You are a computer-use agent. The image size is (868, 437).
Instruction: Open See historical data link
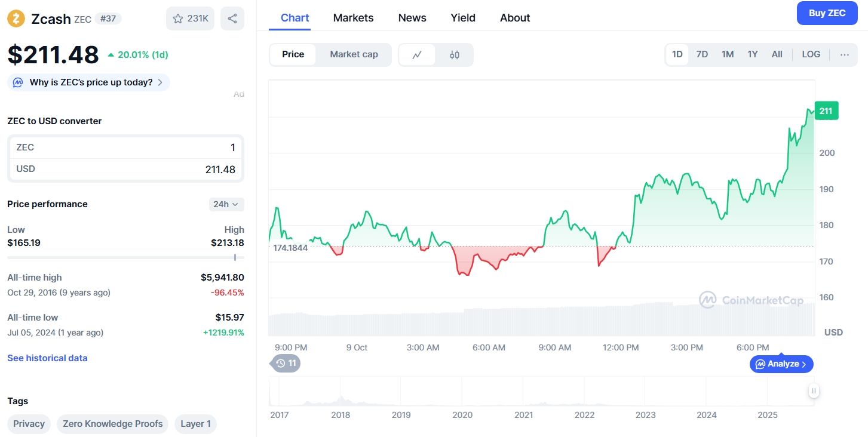pos(47,358)
